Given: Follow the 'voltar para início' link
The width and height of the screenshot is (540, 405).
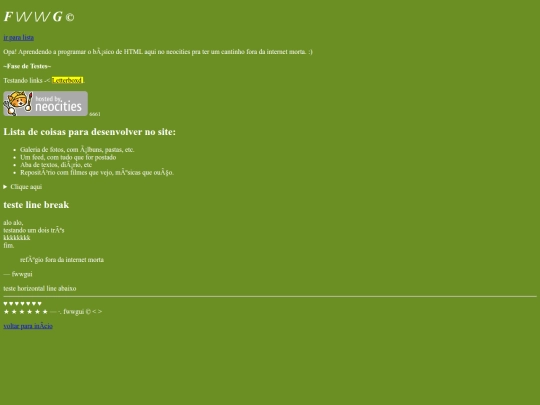Looking at the screenshot, I should click(28, 326).
